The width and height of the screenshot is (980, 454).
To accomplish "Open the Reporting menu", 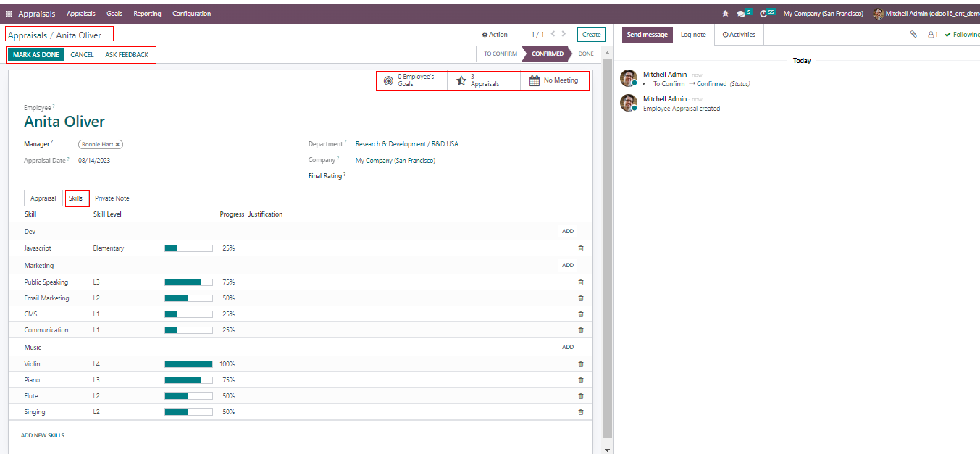I will point(147,14).
